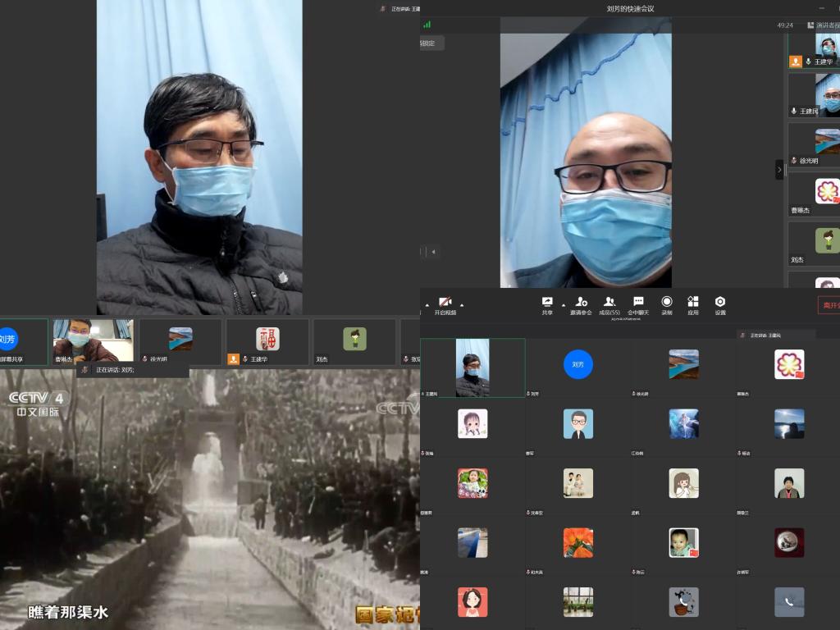
Task: Click the orange host badge beside 王建华
Action: click(x=796, y=62)
